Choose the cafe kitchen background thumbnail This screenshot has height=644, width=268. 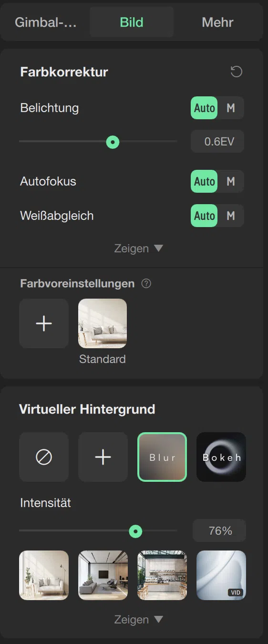pyautogui.click(x=162, y=575)
